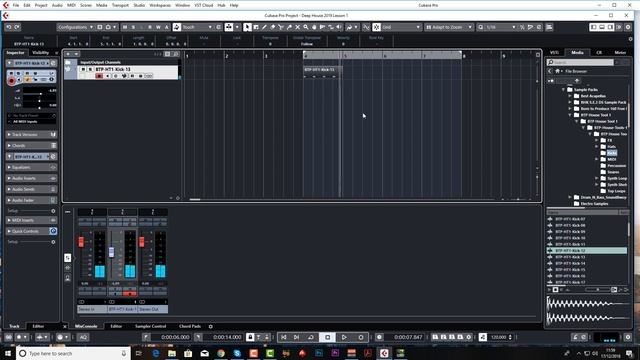The height and width of the screenshot is (360, 640).
Task: Collapse the Sample Packs folder
Action: pos(564,89)
